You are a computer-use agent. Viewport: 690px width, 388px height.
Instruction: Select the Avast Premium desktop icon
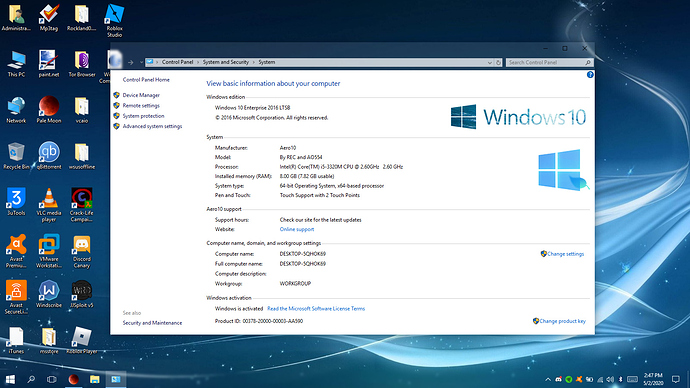[x=16, y=251]
